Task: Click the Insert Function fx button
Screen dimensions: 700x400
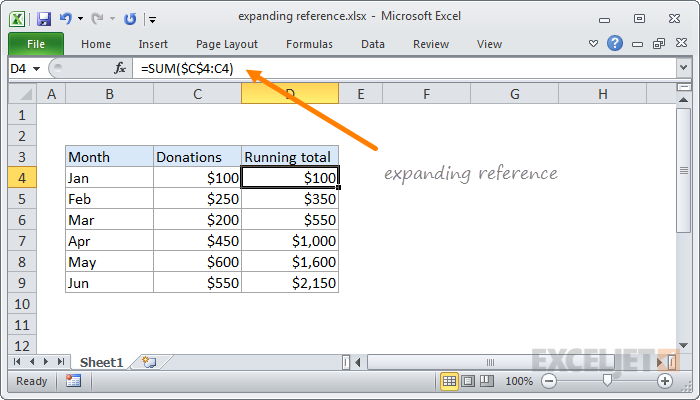Action: [120, 68]
